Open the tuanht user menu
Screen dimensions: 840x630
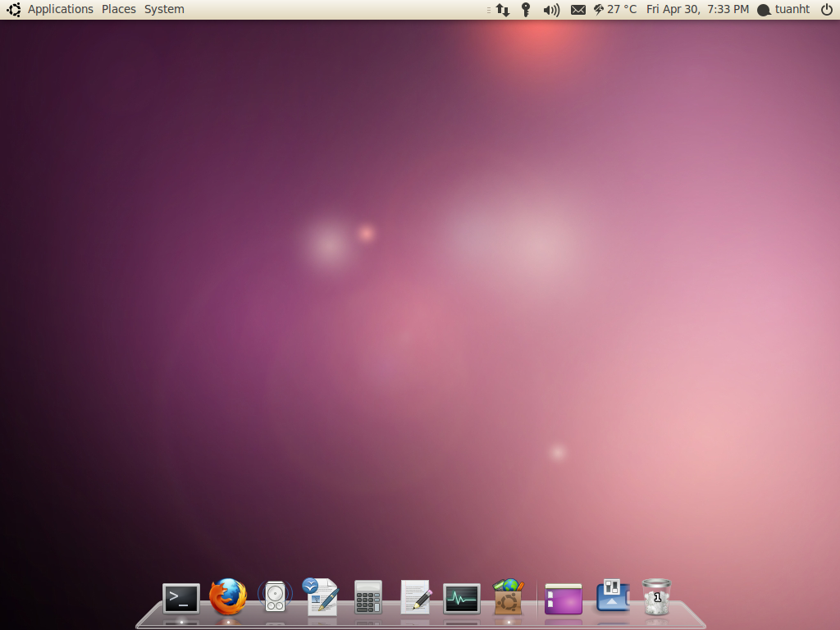point(783,9)
